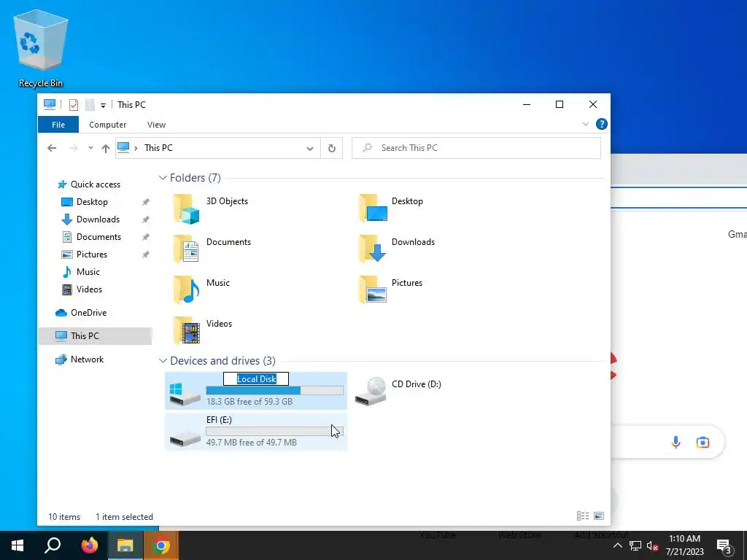Viewport: 747px width, 560px height.
Task: Click the Google Lens camera icon in Chrome
Action: pyautogui.click(x=703, y=443)
